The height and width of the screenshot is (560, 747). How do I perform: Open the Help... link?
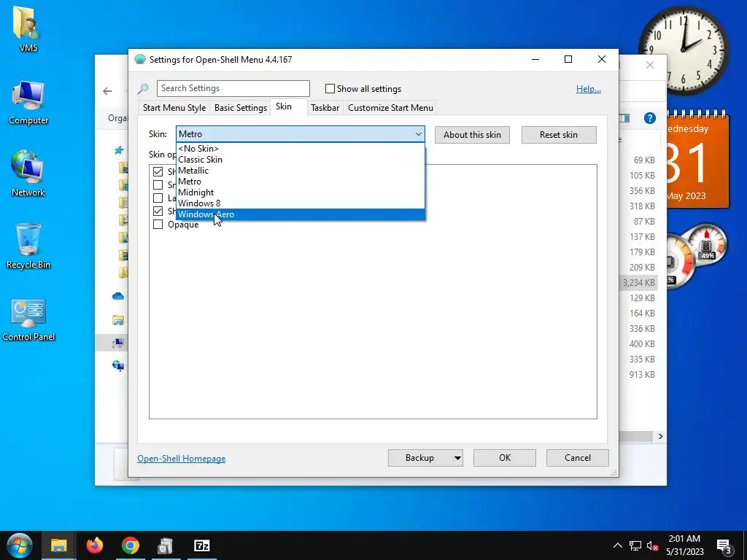589,89
